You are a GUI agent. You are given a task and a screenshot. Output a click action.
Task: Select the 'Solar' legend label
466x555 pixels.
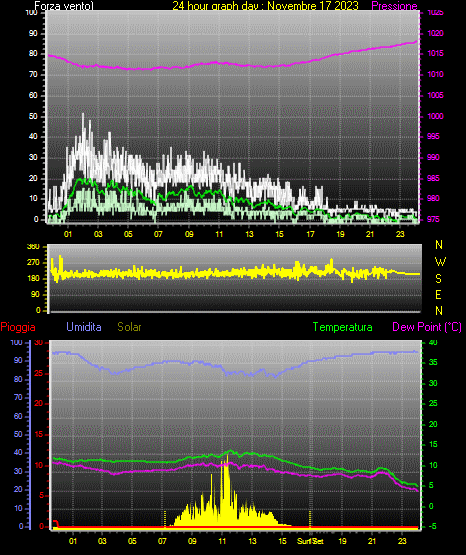tap(130, 327)
